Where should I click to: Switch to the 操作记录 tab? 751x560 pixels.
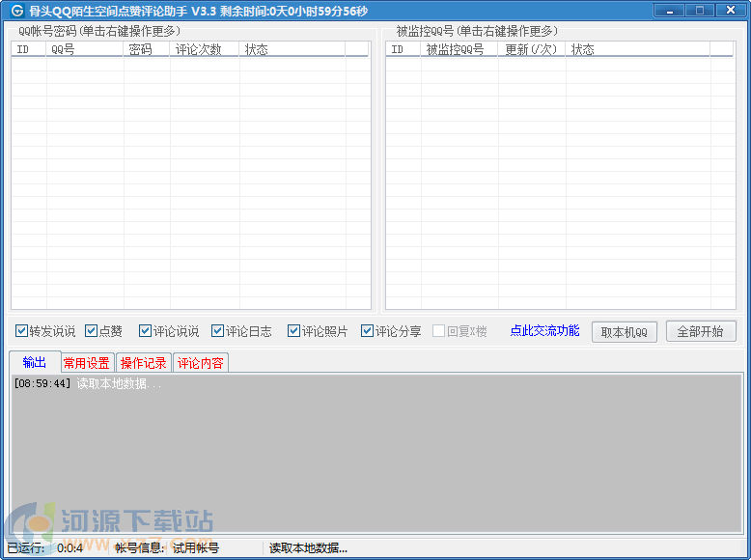(143, 363)
